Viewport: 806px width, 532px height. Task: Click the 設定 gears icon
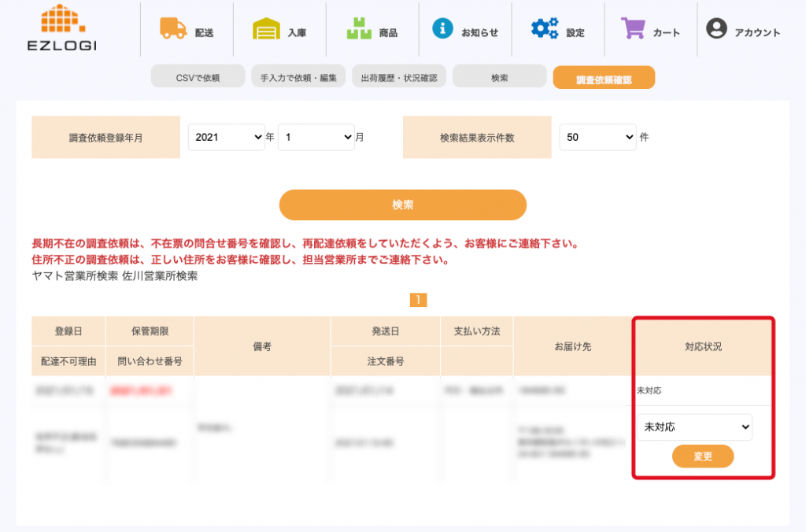click(544, 29)
